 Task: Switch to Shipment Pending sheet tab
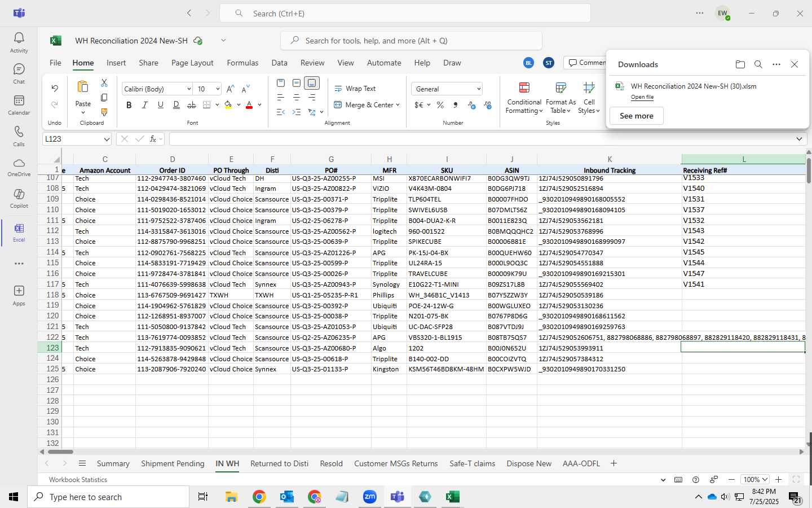(x=173, y=463)
